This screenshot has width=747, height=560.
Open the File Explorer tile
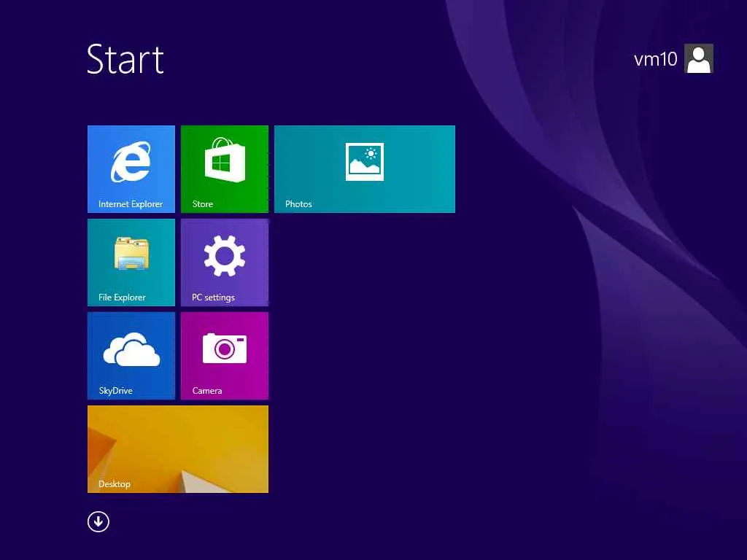pos(131,262)
